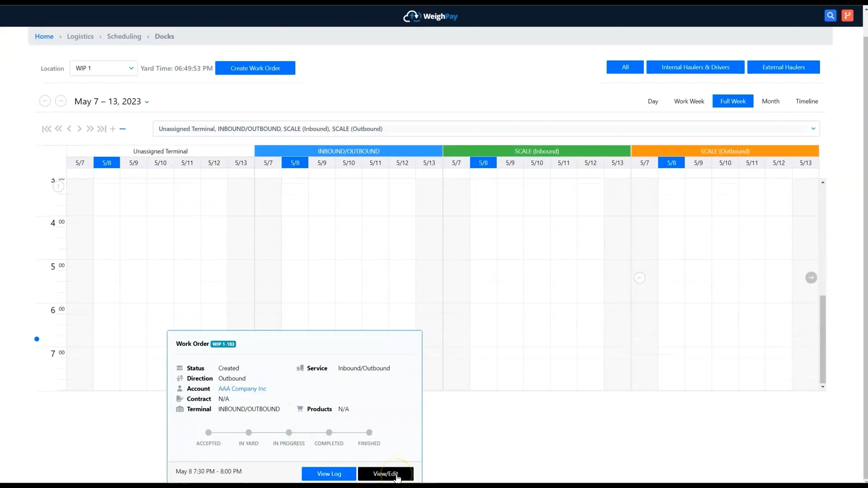Click the search magnifier icon

click(830, 16)
